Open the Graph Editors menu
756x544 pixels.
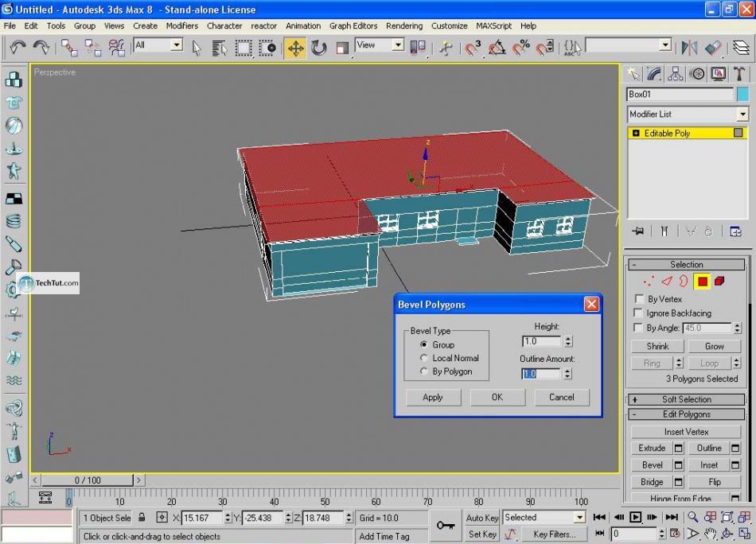click(353, 26)
